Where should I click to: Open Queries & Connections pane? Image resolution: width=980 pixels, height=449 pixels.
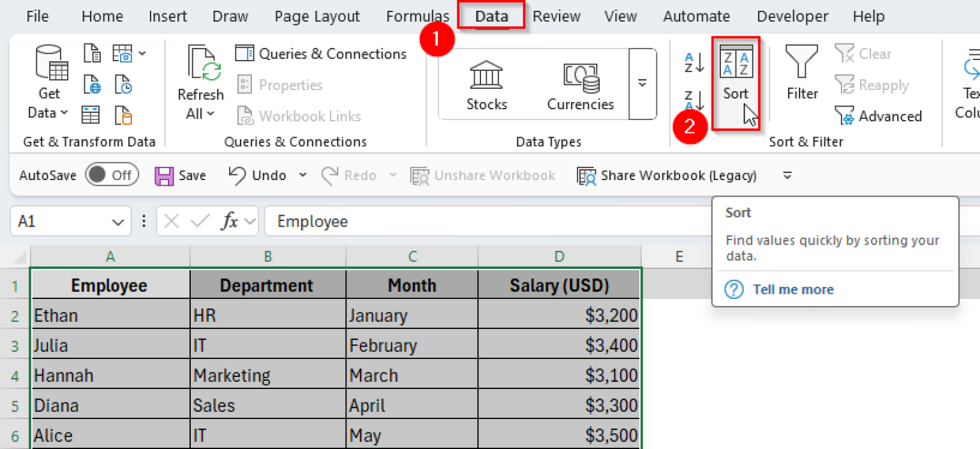tap(322, 54)
